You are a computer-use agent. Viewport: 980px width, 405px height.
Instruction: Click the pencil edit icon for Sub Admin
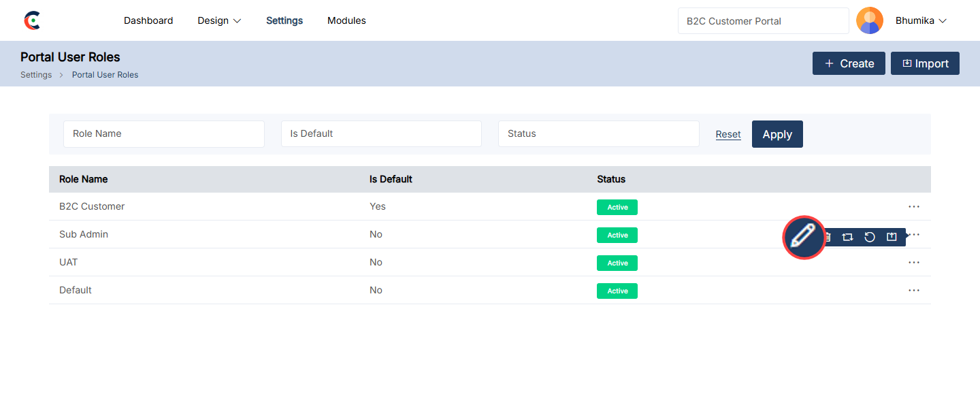coord(803,237)
